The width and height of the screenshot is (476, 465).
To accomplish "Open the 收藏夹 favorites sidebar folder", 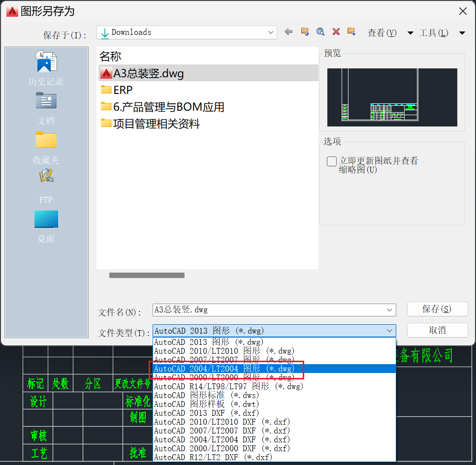I will 46,148.
